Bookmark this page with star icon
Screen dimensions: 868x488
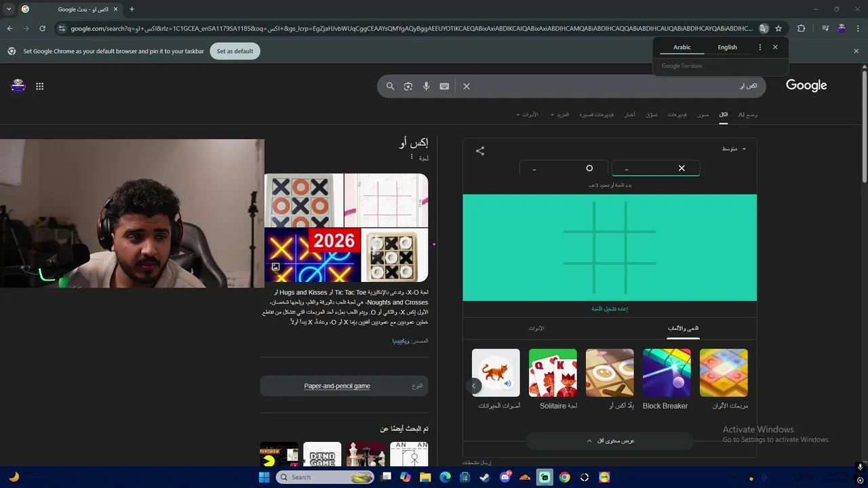[778, 28]
